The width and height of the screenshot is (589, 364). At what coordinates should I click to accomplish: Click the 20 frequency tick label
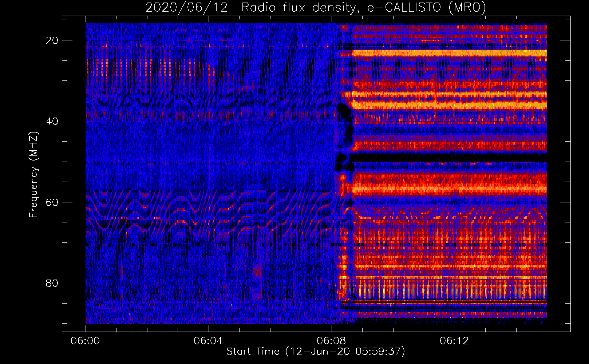point(52,40)
